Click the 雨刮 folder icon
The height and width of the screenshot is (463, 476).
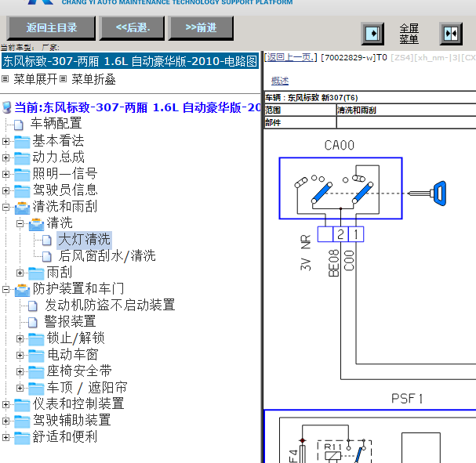(x=36, y=273)
